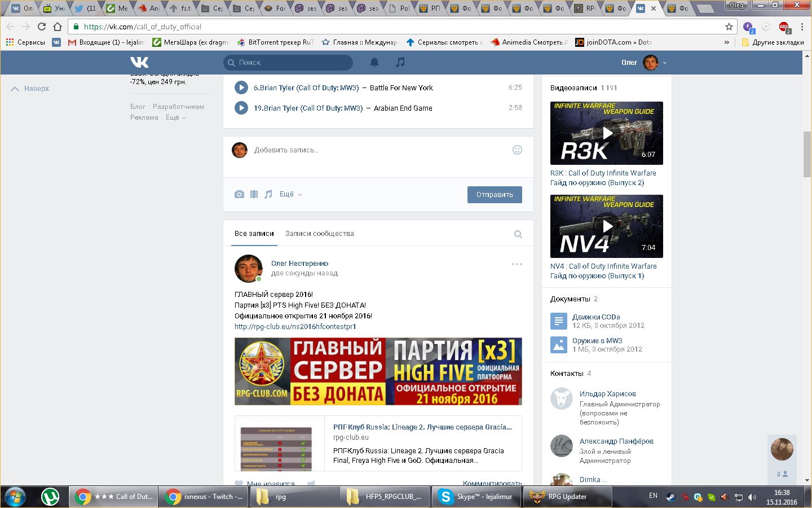Open uTorrent from the taskbar
Viewport: 812px width, 508px height.
51,497
